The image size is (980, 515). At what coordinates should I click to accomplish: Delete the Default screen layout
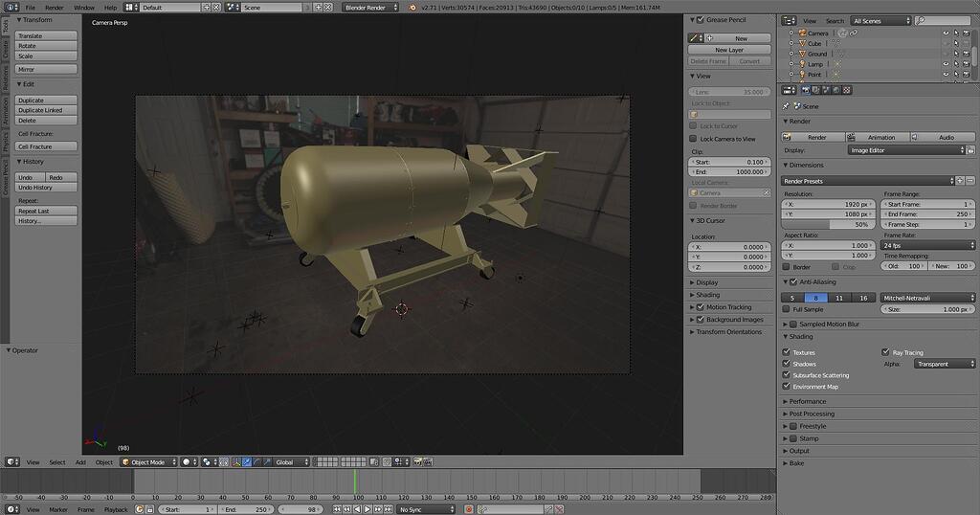216,8
